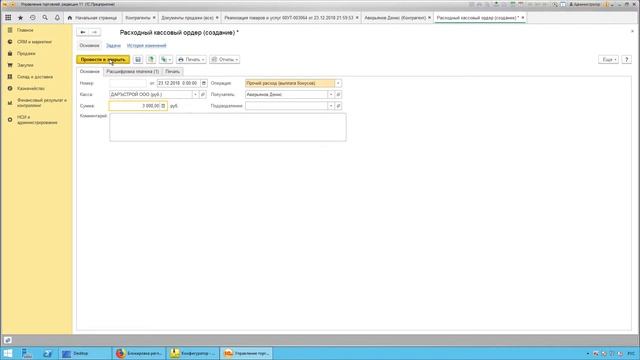Switch to Документы продажи (все) tab

pyautogui.click(x=187, y=18)
